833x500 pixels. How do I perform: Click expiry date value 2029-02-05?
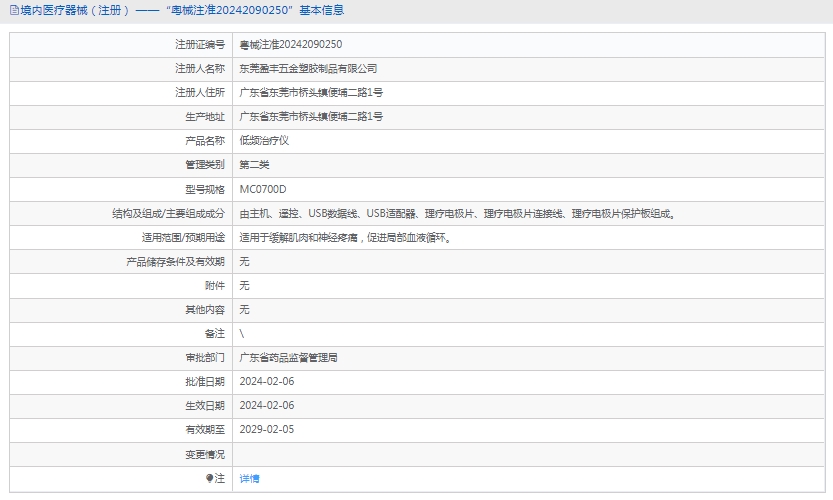267,429
